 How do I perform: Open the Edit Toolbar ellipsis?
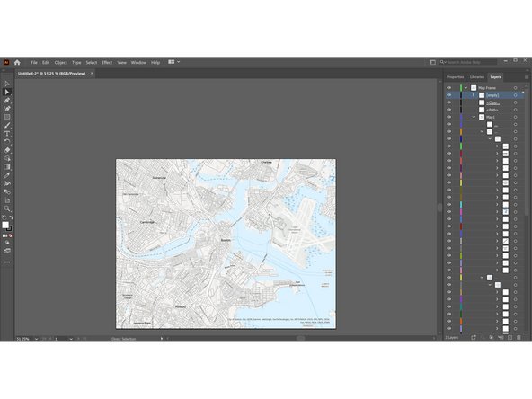tap(7, 262)
